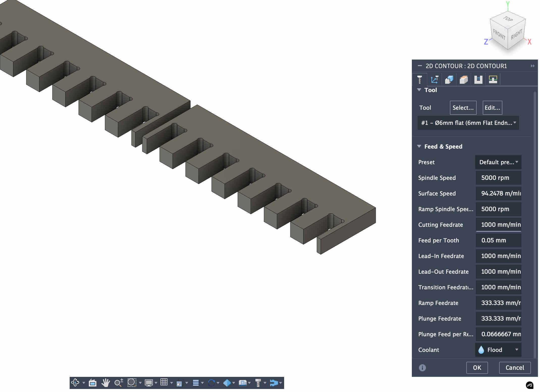Select the Pan hand tool
Screen dimensions: 540x392
105,383
